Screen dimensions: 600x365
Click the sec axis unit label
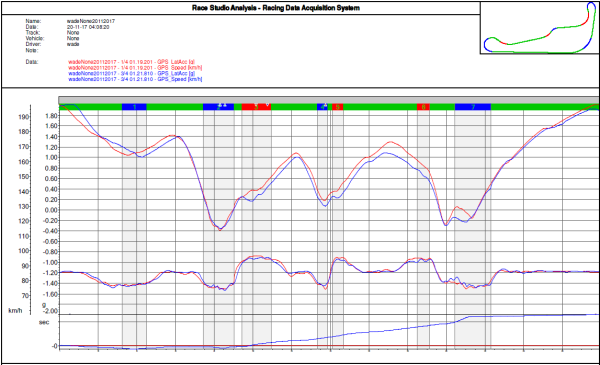coord(44,322)
